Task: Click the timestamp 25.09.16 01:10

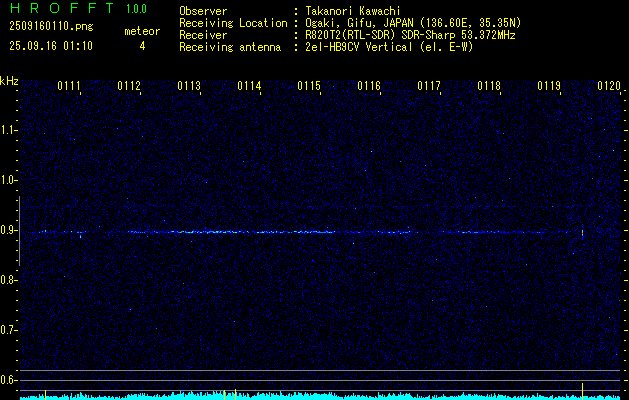Action: pos(51,46)
